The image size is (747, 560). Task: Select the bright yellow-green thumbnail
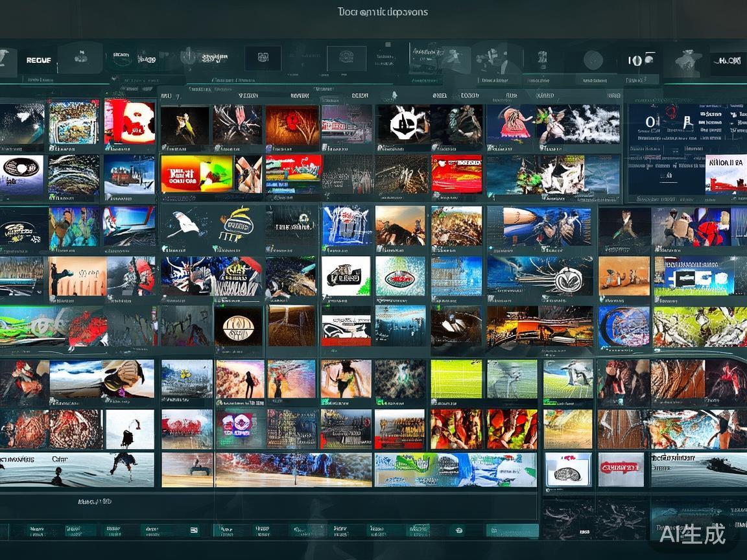tap(456, 379)
